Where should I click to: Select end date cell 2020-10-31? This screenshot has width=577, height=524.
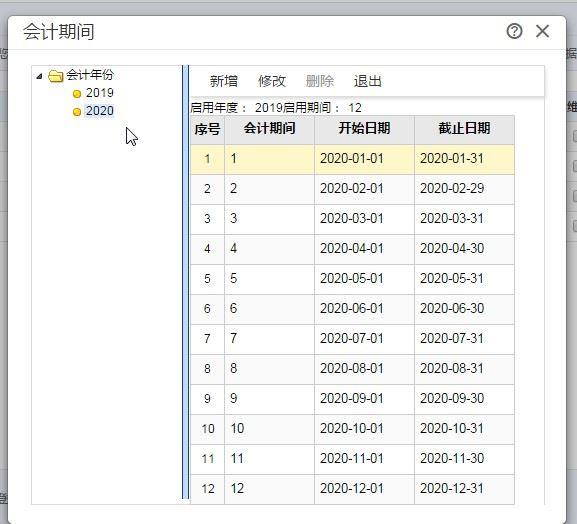(x=464, y=429)
